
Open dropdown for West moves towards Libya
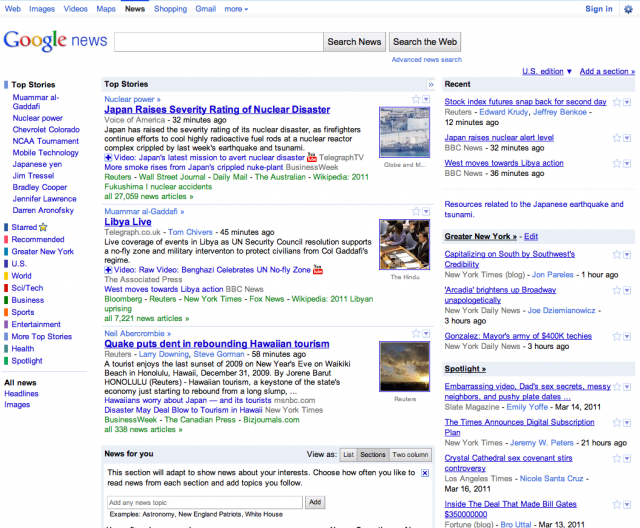tap(627, 164)
